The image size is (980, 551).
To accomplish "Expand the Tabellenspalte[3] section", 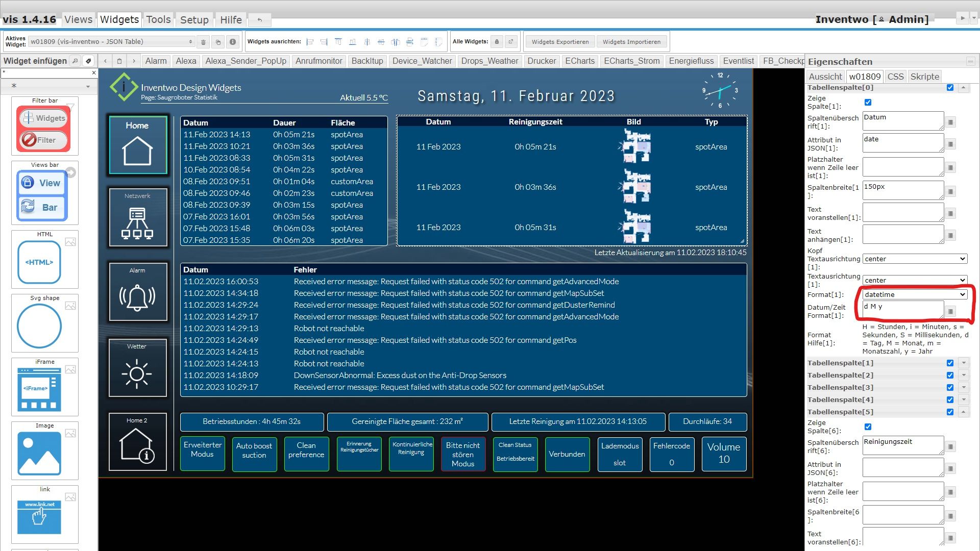I will click(x=963, y=388).
